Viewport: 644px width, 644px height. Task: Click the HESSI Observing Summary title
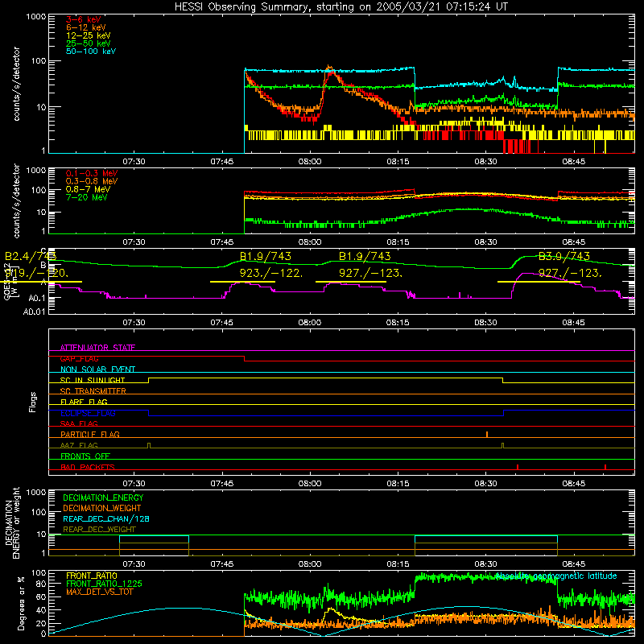point(341,7)
